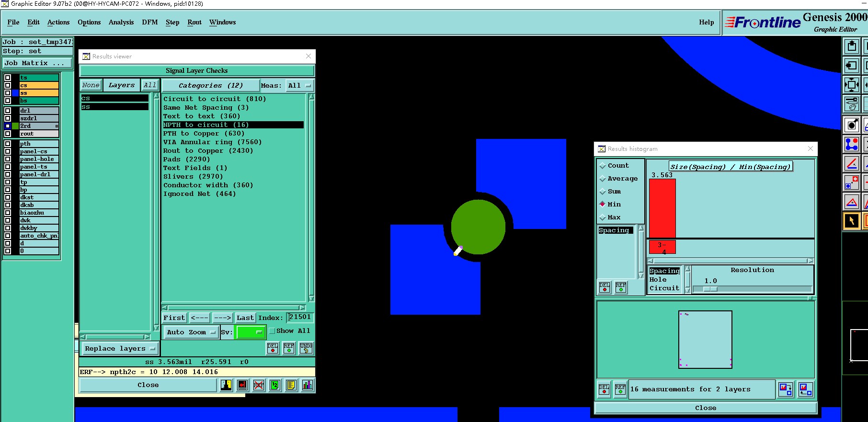Open the Analysis menu

click(121, 23)
